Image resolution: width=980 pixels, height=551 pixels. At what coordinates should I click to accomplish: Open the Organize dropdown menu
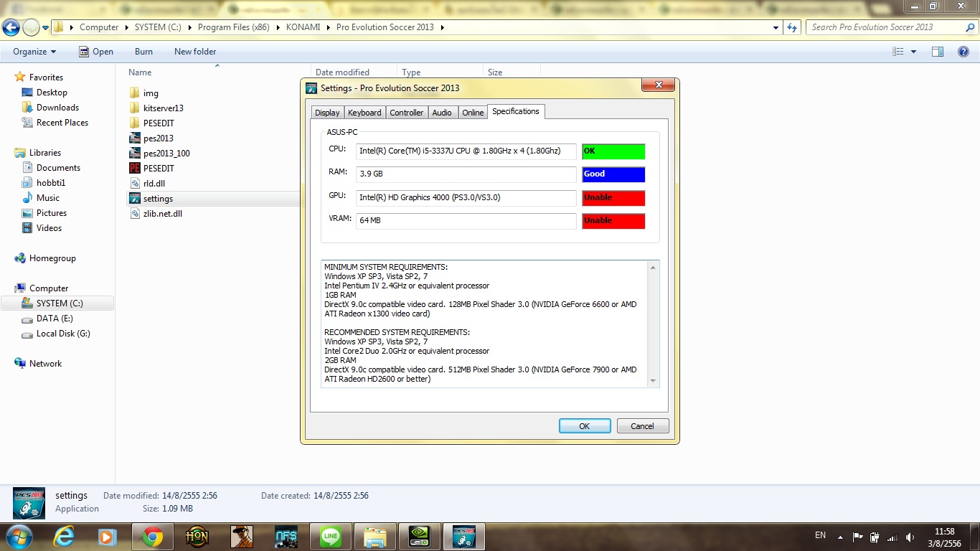(x=34, y=52)
